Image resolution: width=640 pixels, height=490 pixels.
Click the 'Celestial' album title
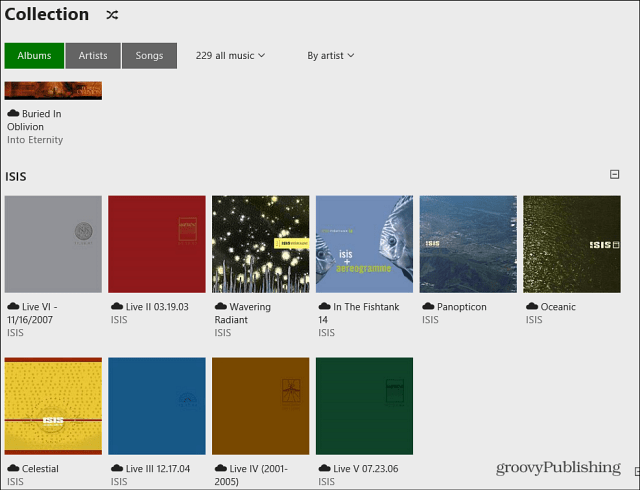pos(40,469)
